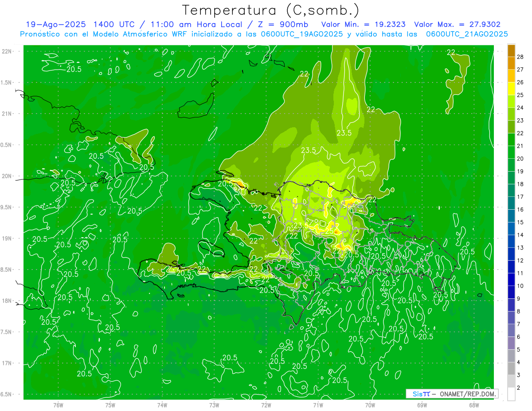Click the 'Sis' logo text in credit box
Screen dimensions: 532x411
pyautogui.click(x=417, y=394)
